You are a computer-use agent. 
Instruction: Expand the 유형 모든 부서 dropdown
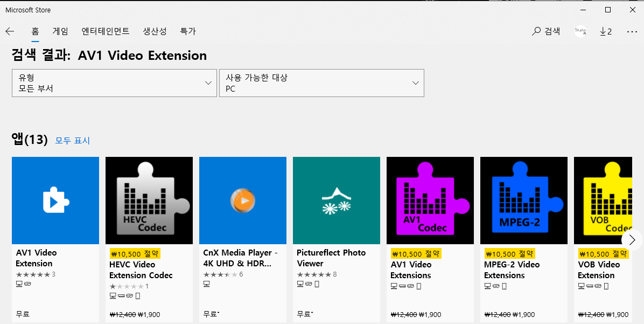coord(114,83)
